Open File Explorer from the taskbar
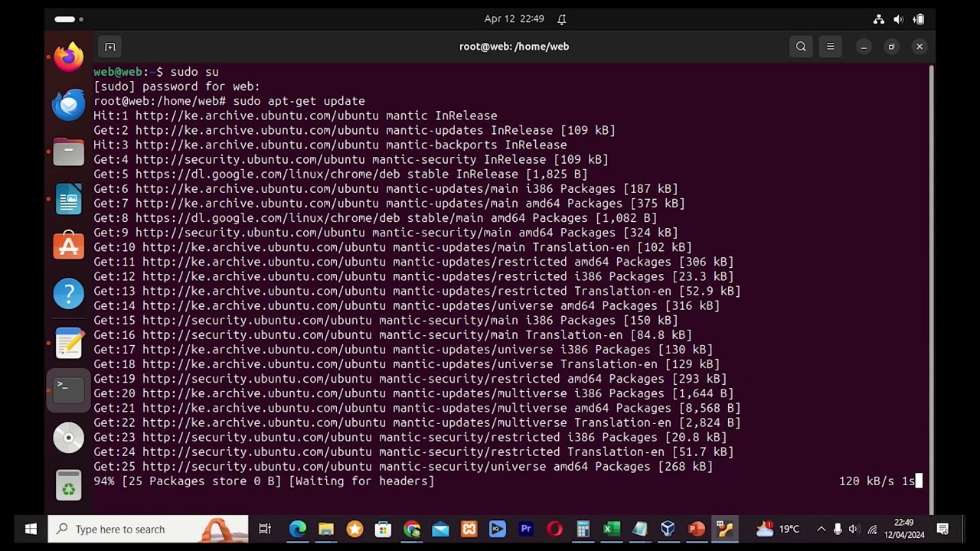980x551 pixels. point(326,529)
